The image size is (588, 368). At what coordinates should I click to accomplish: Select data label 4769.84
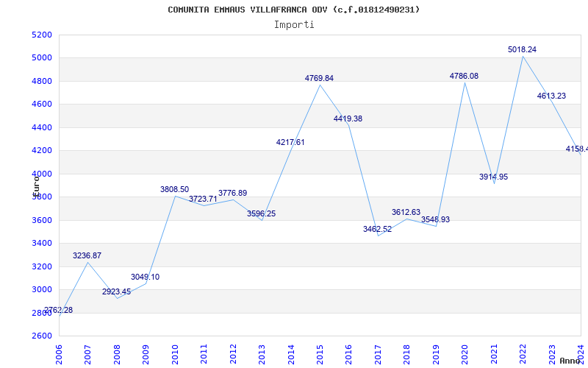[319, 78]
